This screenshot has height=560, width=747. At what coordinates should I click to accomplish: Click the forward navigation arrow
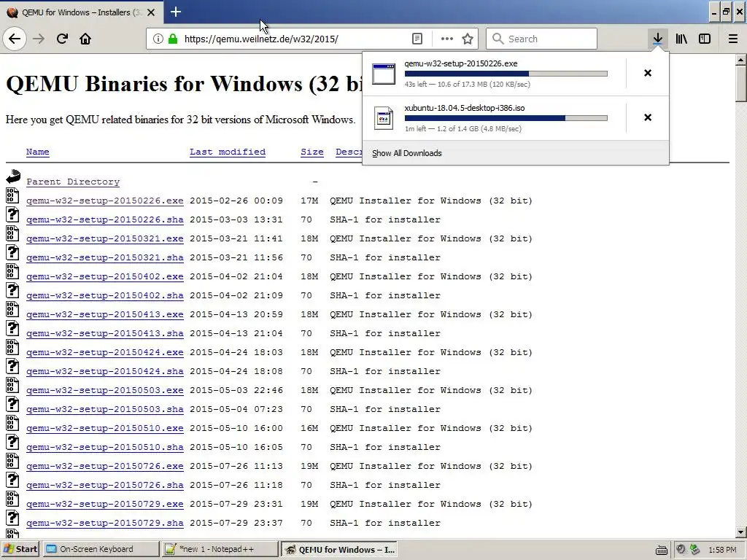[x=39, y=39]
